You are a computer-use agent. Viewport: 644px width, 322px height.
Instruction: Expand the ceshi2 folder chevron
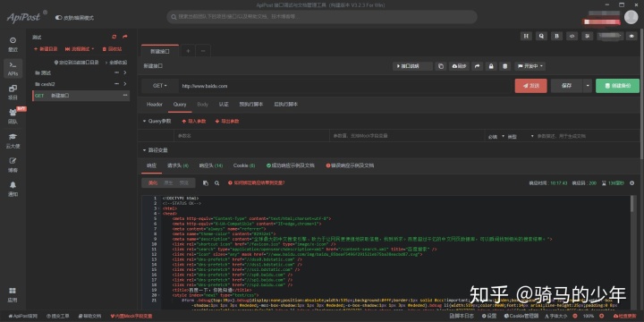pyautogui.click(x=124, y=84)
